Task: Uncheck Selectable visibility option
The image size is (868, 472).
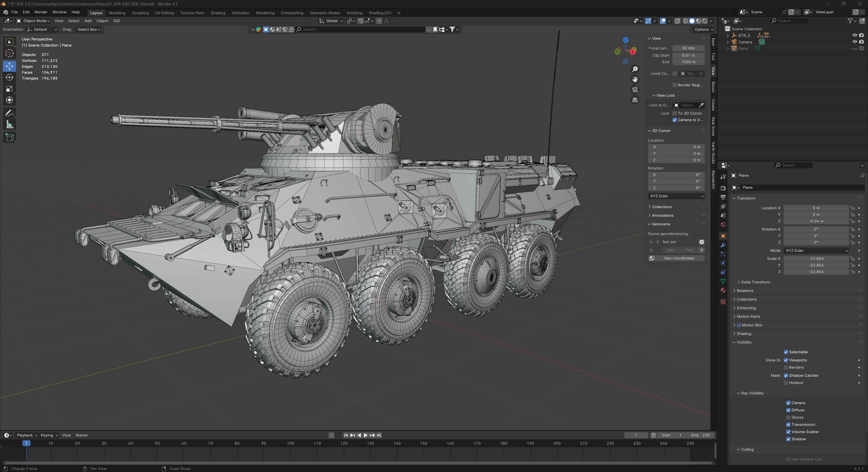Action: pos(786,352)
